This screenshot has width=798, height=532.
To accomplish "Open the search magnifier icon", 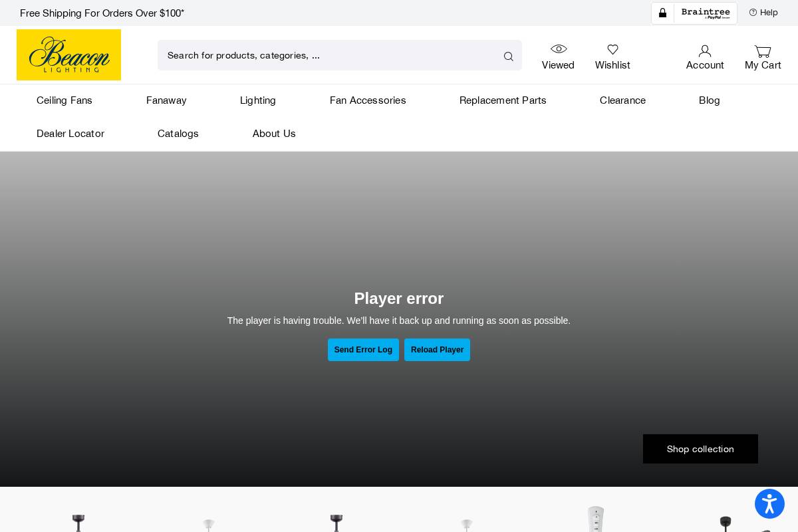I will [508, 56].
